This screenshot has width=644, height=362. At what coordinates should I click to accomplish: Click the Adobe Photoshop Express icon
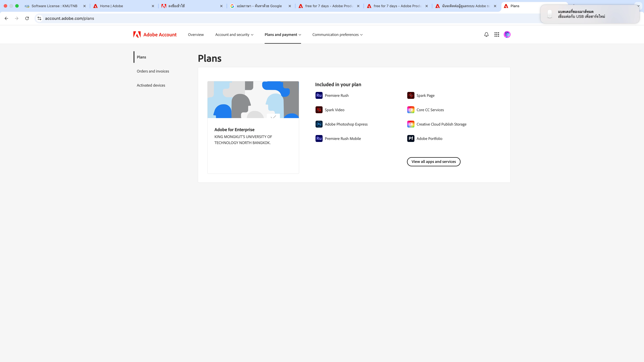click(x=319, y=124)
